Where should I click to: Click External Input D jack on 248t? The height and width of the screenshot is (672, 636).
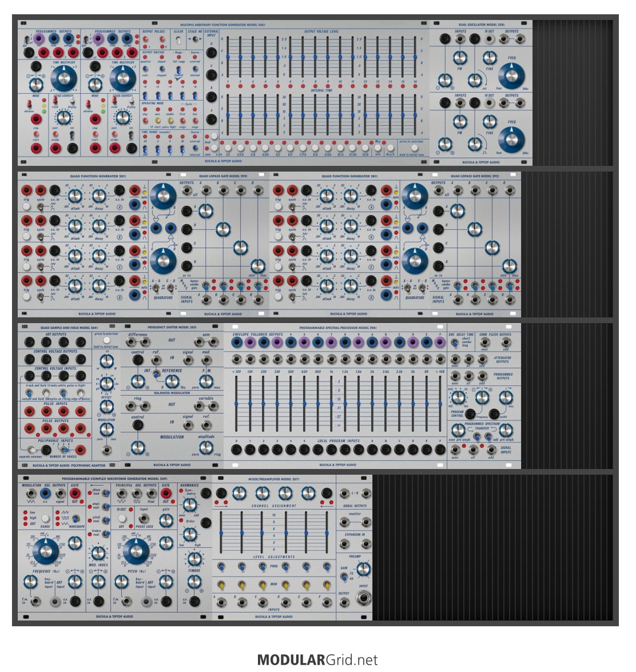pyautogui.click(x=211, y=52)
